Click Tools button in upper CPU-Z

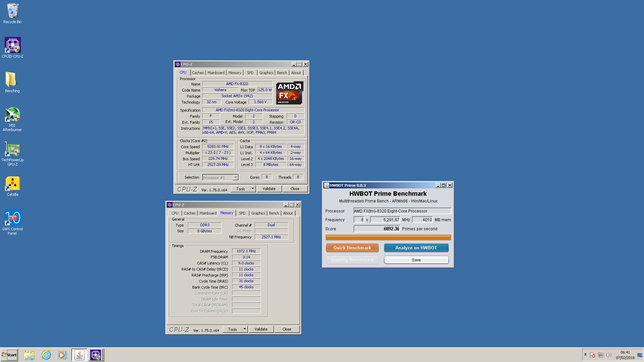point(240,189)
